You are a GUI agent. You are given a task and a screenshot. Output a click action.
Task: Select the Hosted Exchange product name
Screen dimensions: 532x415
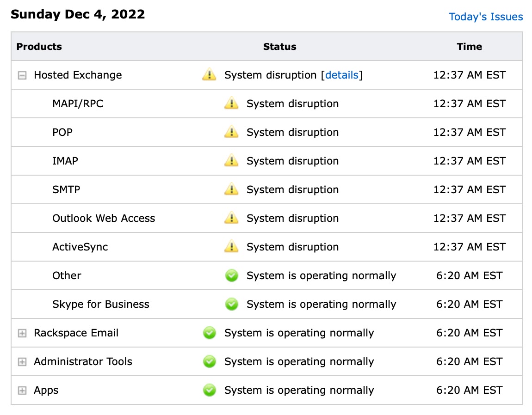(78, 75)
